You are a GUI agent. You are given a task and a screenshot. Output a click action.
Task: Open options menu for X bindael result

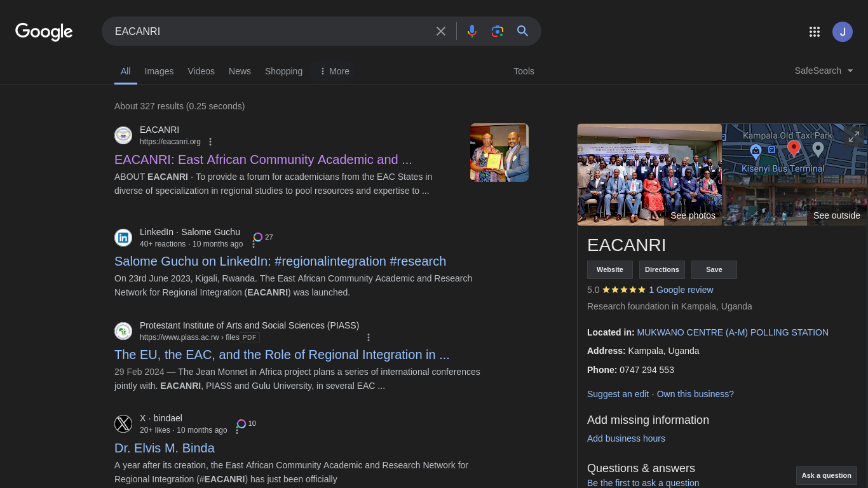point(238,431)
